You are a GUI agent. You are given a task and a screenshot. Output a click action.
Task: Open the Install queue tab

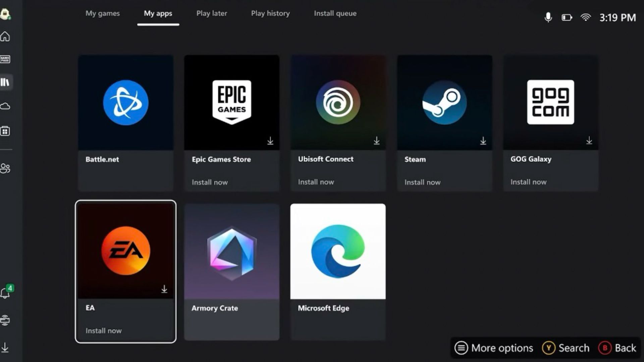tap(335, 13)
